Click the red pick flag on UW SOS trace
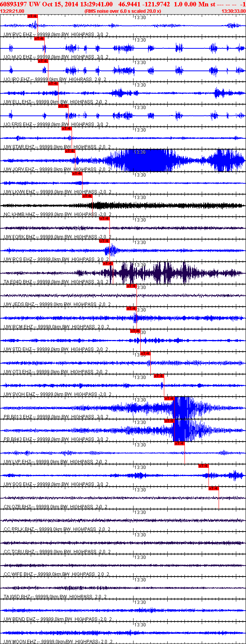The width and height of the screenshot is (246, 644). point(204,466)
